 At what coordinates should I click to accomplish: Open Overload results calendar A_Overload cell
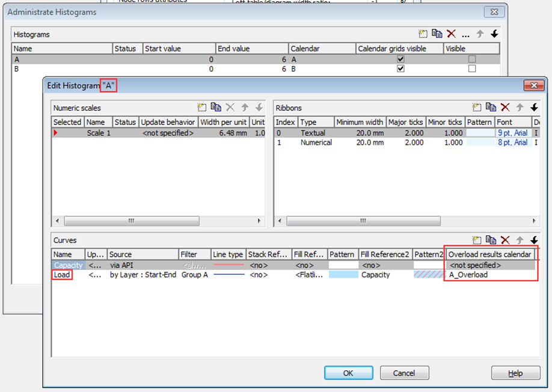point(491,275)
